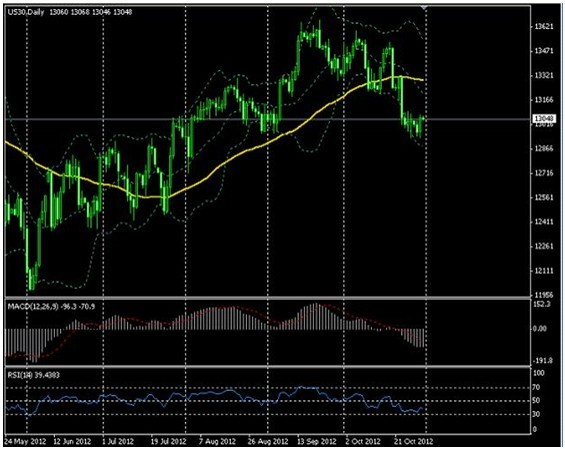The image size is (565, 449).
Task: Click the 13621 price axis label
Action: tap(544, 27)
